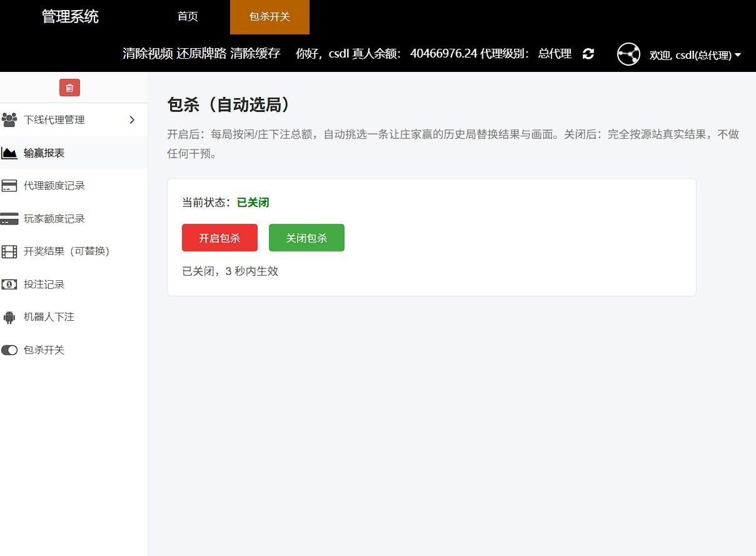Click the 玩家额度记录 card icon

[9, 219]
